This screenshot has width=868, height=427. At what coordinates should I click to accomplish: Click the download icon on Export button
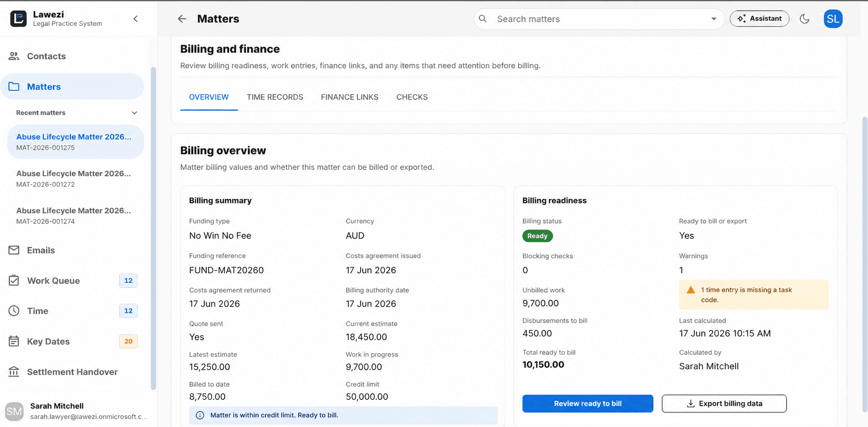click(x=690, y=404)
